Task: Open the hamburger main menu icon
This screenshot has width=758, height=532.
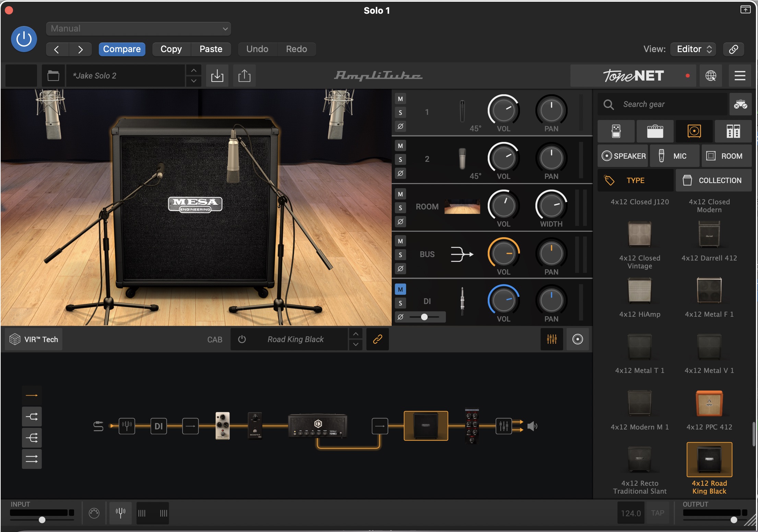Action: pos(740,75)
